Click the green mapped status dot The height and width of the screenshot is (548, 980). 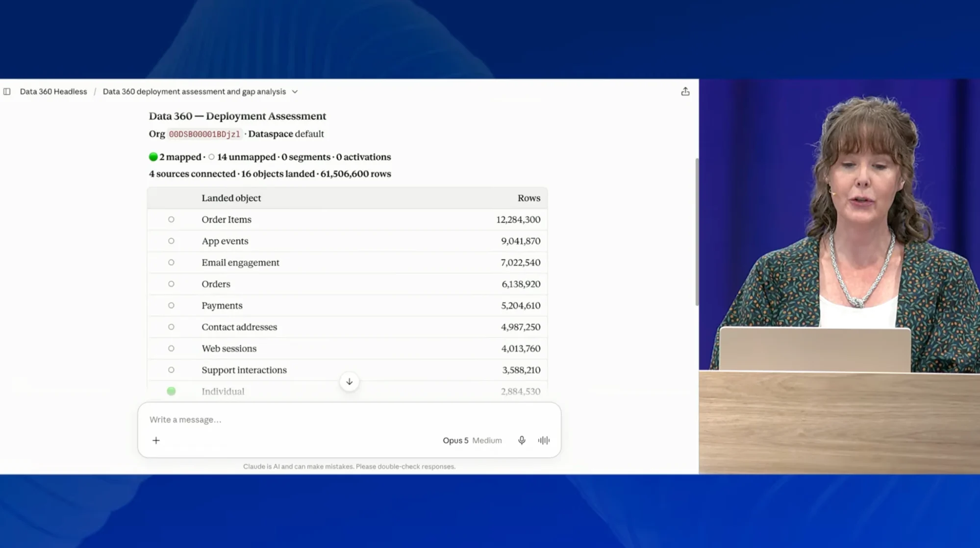point(153,157)
